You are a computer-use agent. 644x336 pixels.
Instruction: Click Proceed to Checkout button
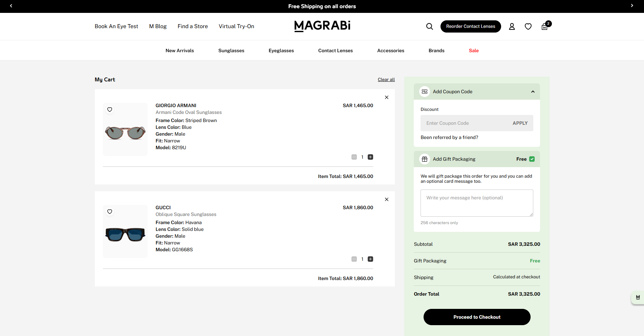[477, 317]
